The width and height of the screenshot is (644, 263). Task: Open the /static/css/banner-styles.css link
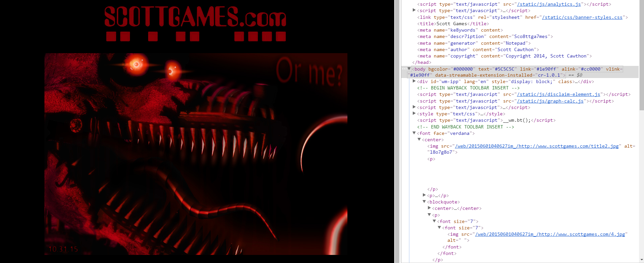pos(582,17)
